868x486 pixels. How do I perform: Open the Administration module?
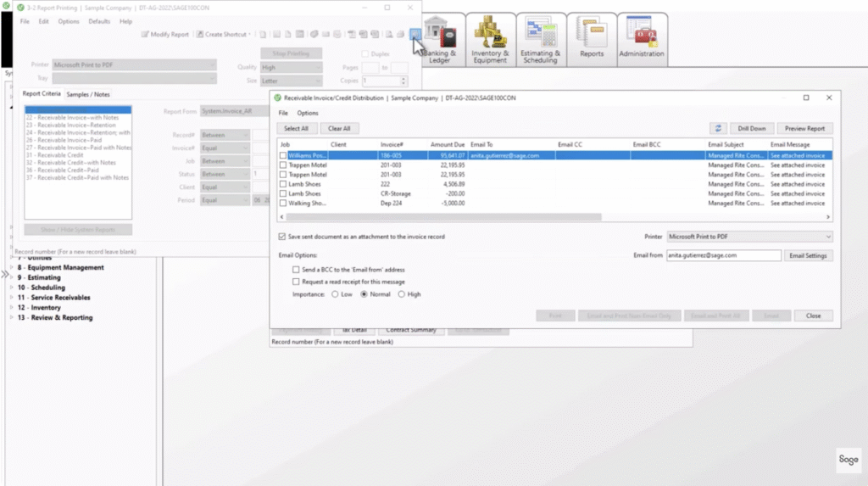tap(642, 40)
